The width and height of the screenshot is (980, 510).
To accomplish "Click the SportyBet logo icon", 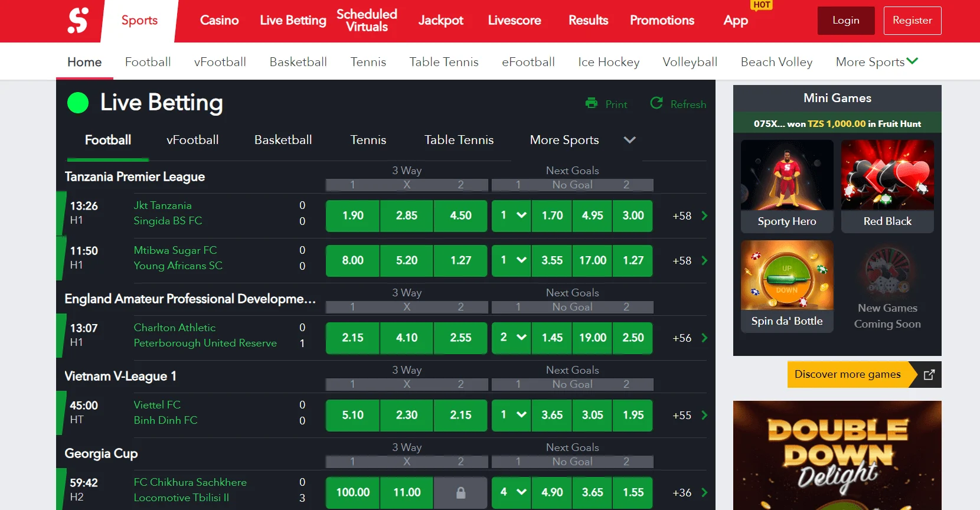I will 77,20.
